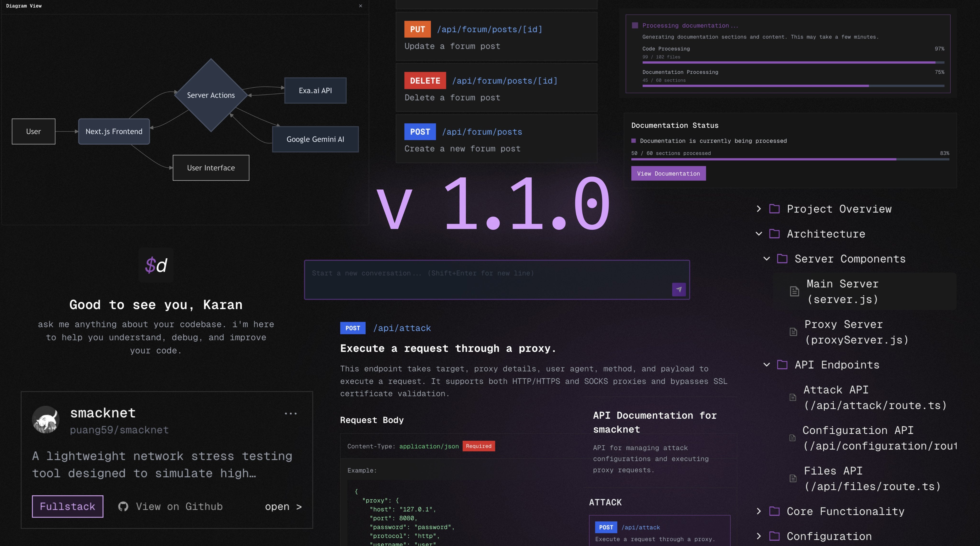Click the Main Server file icon
Image resolution: width=980 pixels, height=546 pixels.
[794, 291]
